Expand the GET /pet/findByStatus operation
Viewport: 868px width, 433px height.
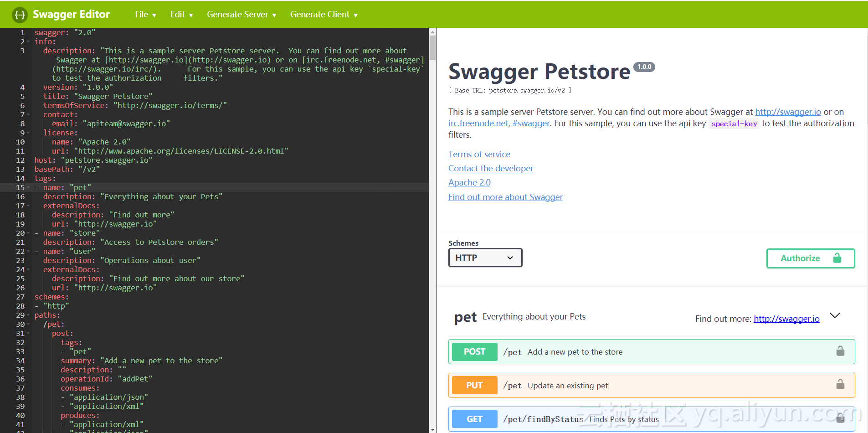(x=652, y=419)
